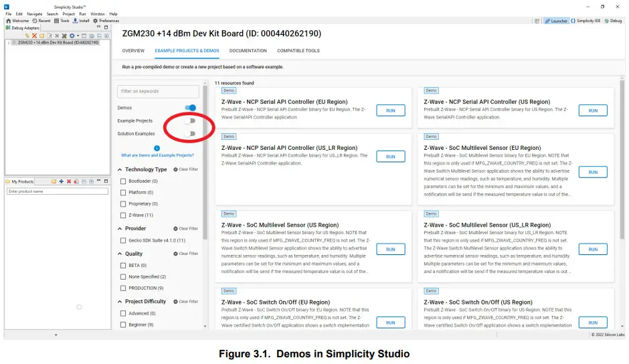Viewport: 629px width, 364px height.
Task: Open the File menu
Action: [9, 13]
